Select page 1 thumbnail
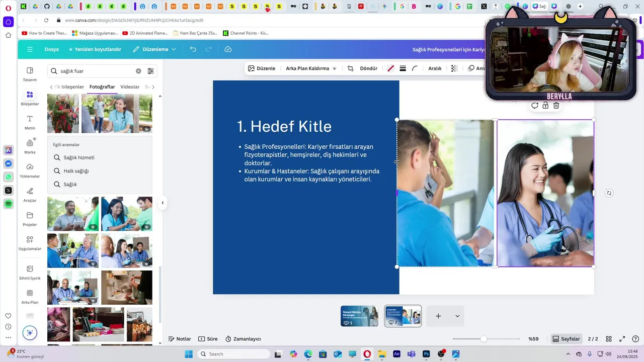This screenshot has width=644, height=362. (x=359, y=316)
